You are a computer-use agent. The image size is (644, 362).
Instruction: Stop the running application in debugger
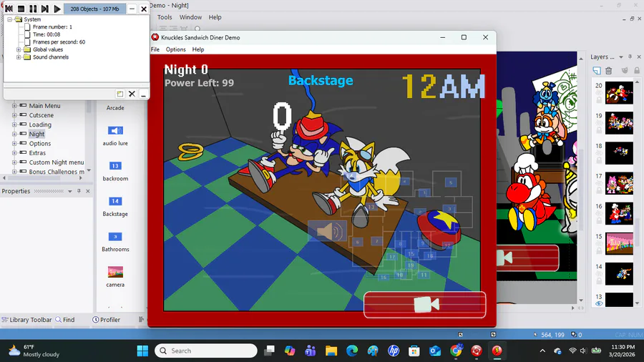pyautogui.click(x=21, y=9)
